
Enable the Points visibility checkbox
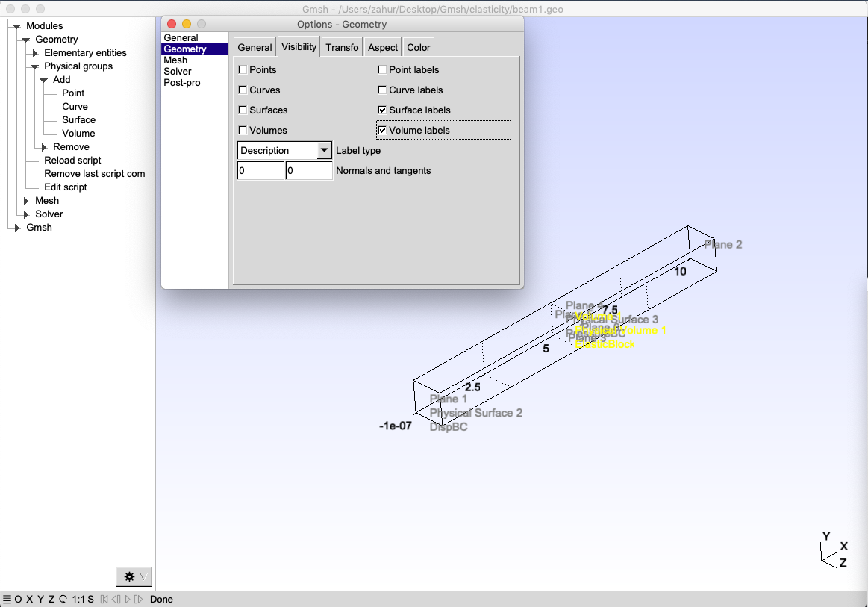pos(243,69)
